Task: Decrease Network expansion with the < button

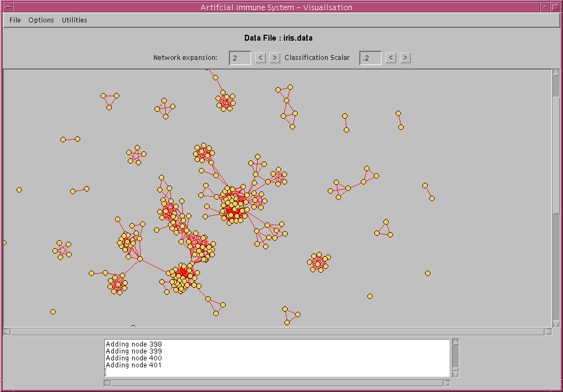Action: [260, 57]
